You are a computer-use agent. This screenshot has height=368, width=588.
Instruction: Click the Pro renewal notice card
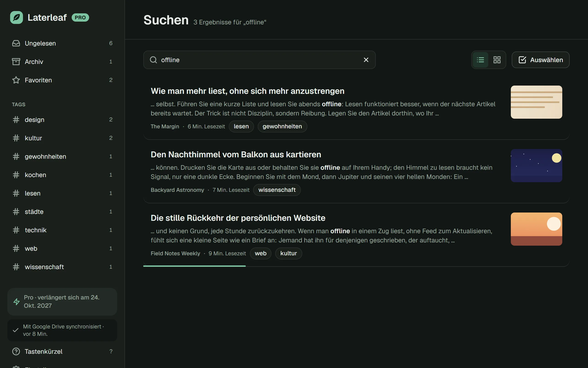(x=62, y=302)
